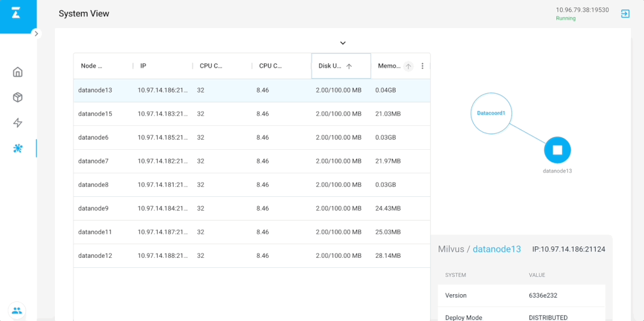Expand the sidebar with the chevron arrow
The width and height of the screenshot is (644, 321).
[36, 33]
